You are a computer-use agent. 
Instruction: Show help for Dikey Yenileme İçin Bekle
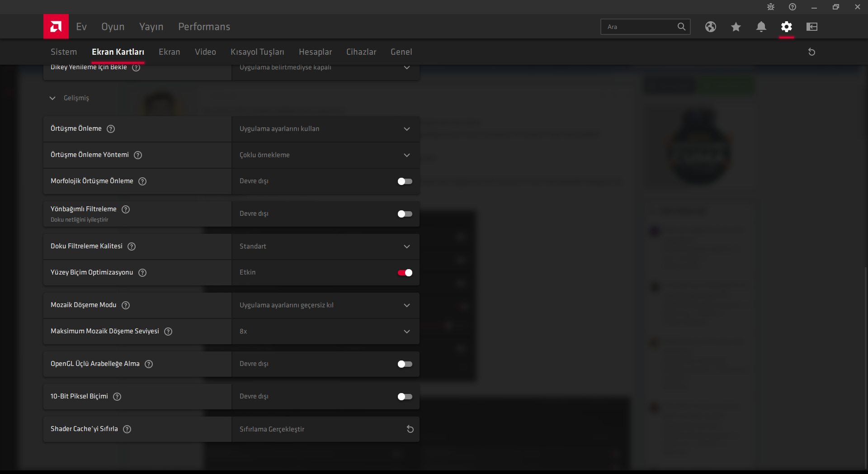[136, 67]
